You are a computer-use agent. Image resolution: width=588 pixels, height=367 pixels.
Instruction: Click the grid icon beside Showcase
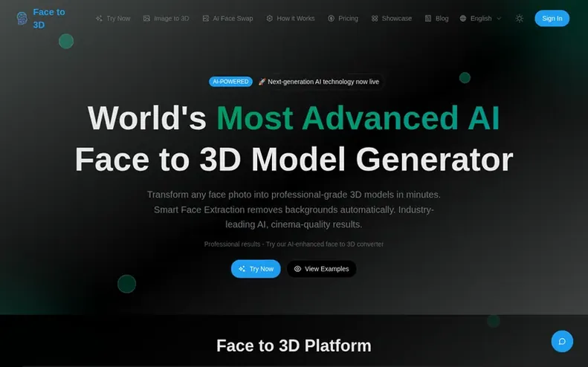pyautogui.click(x=375, y=19)
